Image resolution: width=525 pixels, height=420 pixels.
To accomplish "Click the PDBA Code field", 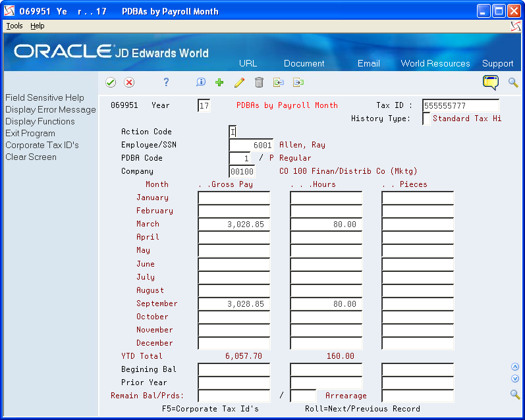I will click(240, 158).
